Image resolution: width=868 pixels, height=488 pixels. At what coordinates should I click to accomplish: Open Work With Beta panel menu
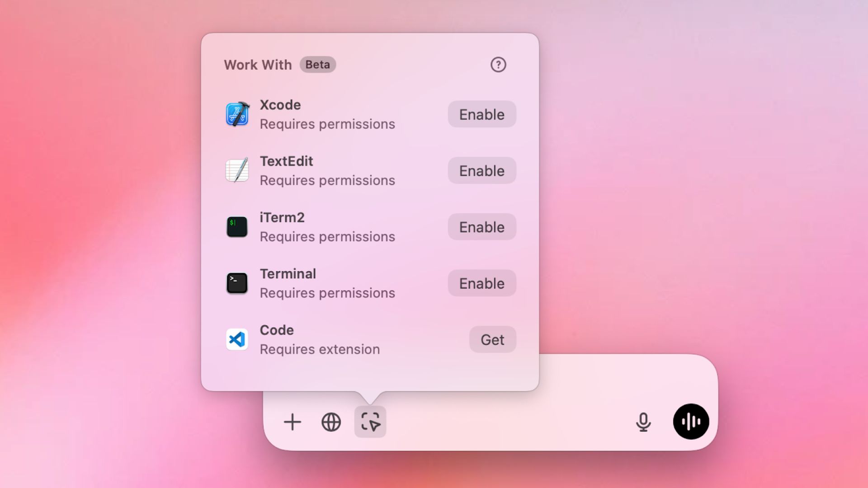(x=370, y=421)
